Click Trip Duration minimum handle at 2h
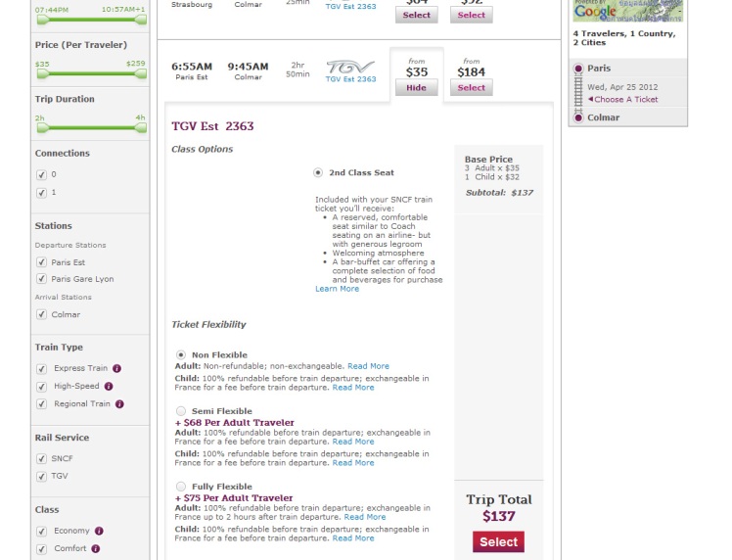This screenshot has height=560, width=732. [x=42, y=127]
